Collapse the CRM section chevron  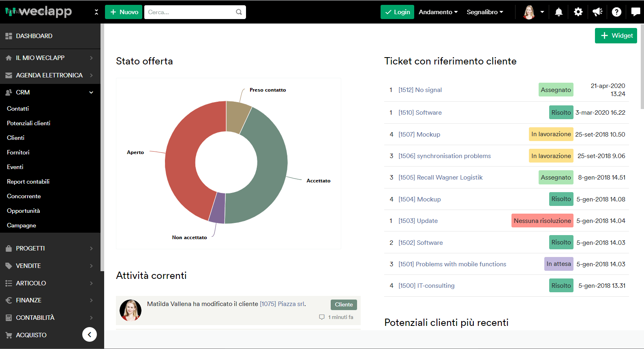91,92
